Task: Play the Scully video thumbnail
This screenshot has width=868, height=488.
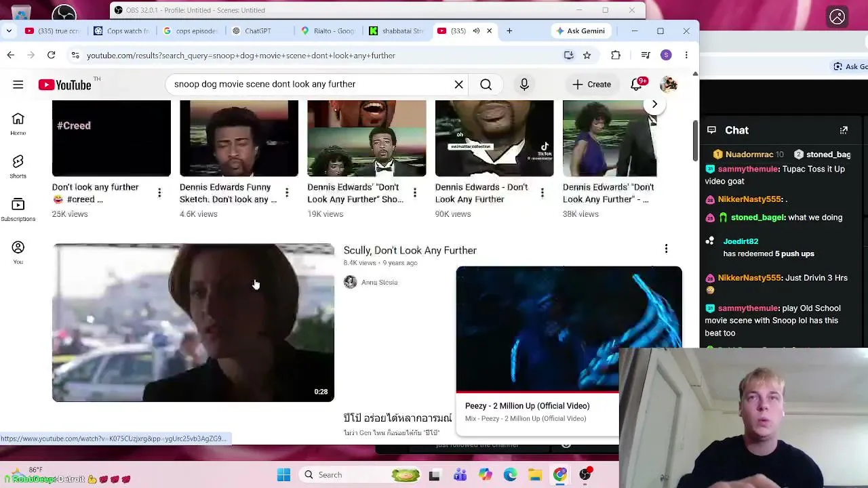Action: point(193,323)
